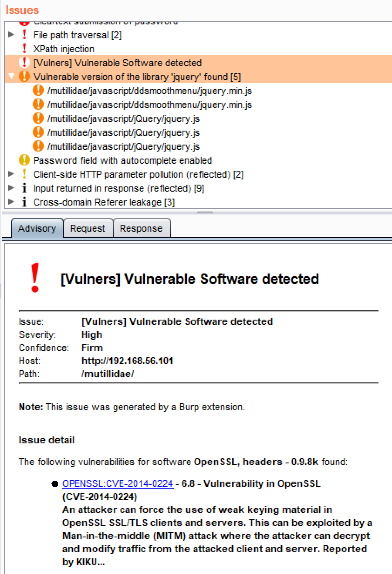The image size is (392, 574).
Task: Switch to the Request tab
Action: click(x=88, y=229)
